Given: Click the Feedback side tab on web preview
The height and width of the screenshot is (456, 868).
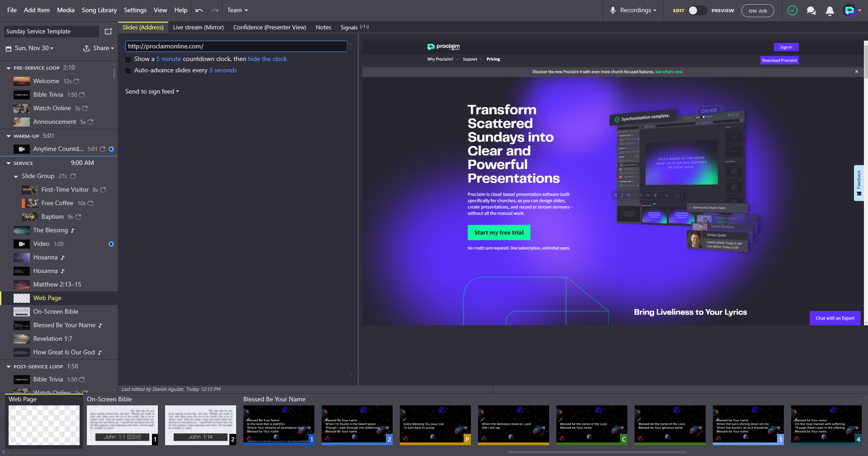Looking at the screenshot, I should click(x=859, y=183).
